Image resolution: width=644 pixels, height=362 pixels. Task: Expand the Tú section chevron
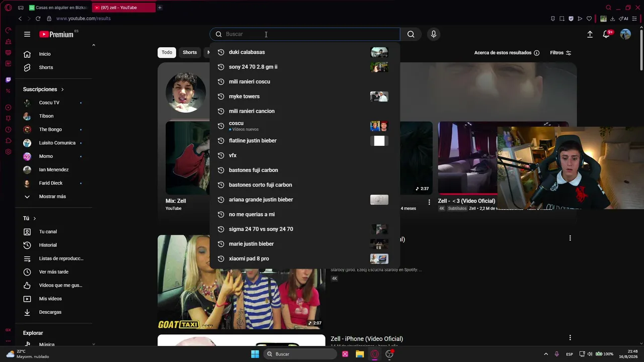point(34,219)
